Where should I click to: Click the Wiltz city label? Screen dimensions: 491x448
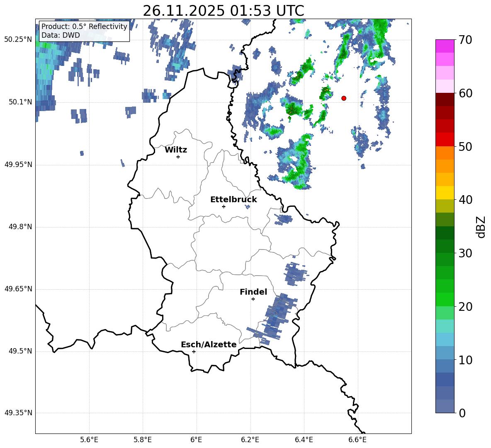point(176,150)
